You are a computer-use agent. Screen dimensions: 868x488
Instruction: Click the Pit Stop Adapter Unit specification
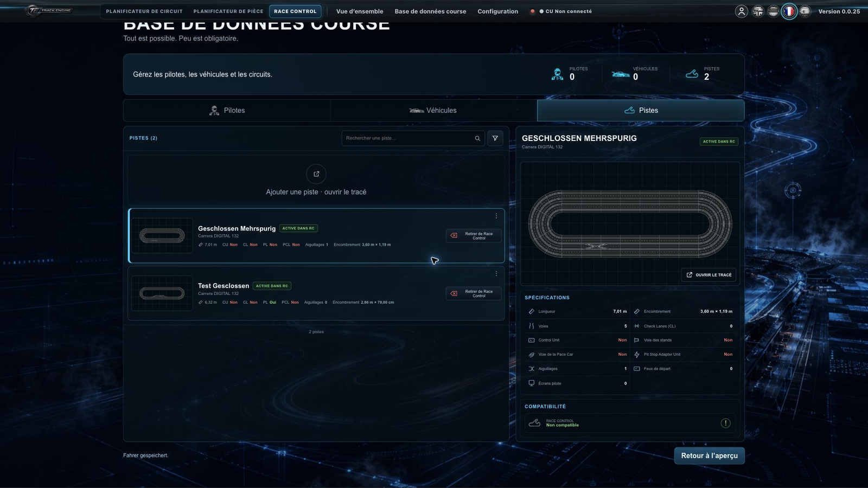[683, 355]
